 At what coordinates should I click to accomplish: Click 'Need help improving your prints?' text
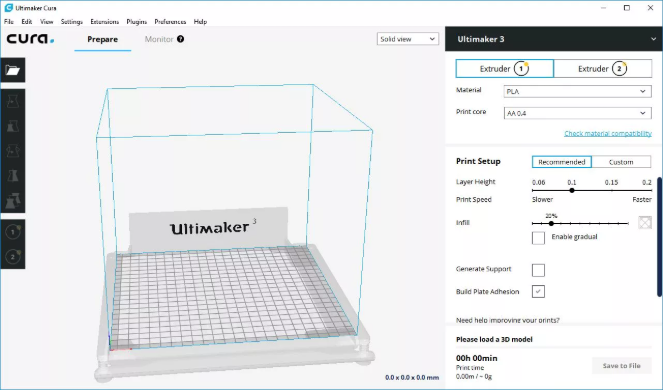[x=507, y=320]
